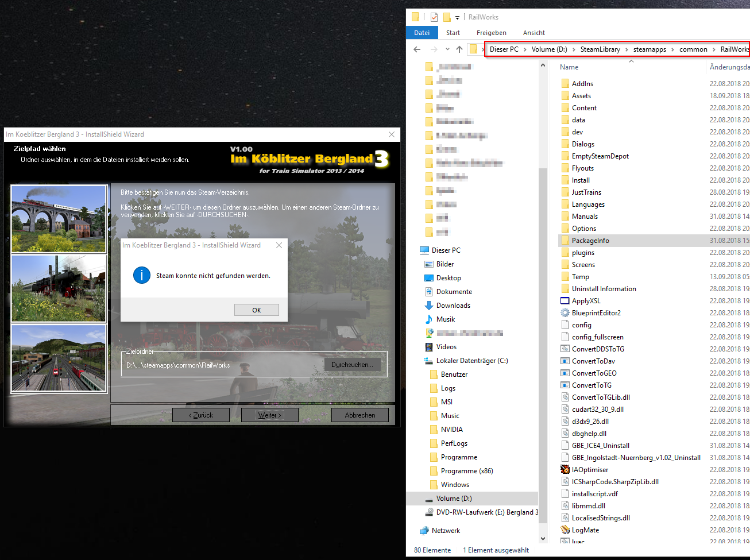The height and width of the screenshot is (560, 750).
Task: Open the Datei tab in Explorer
Action: point(422,33)
